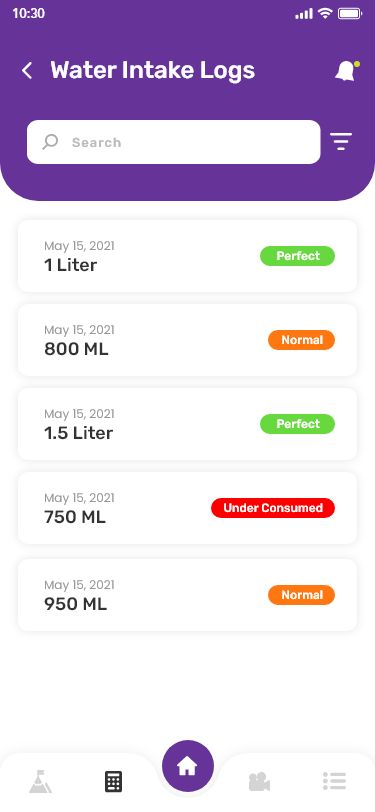Focus the Search input field
Image resolution: width=375 pixels, height=812 pixels.
click(x=174, y=142)
